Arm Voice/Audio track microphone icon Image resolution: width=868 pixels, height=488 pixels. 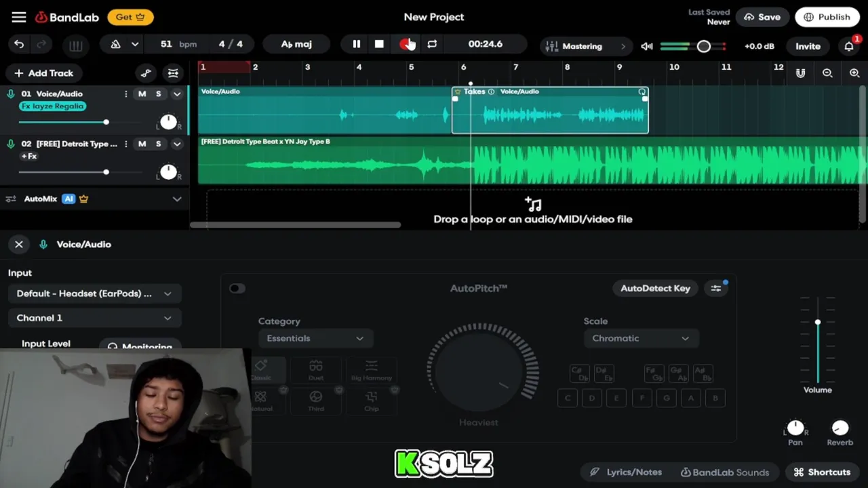pos(11,94)
